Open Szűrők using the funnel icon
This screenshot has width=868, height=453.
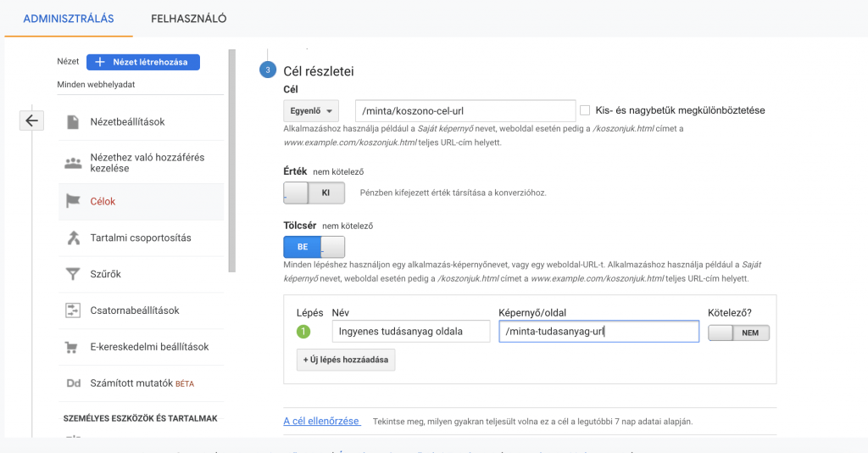tap(73, 273)
